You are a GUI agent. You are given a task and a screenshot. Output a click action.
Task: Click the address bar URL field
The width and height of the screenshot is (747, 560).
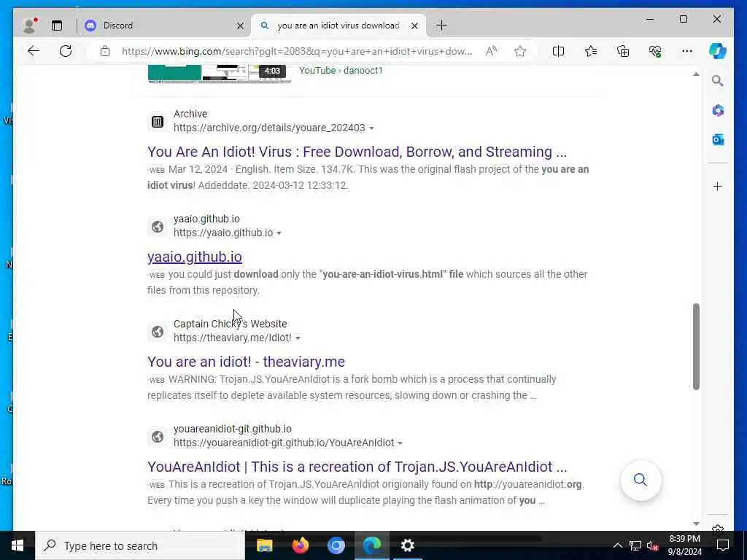point(297,52)
